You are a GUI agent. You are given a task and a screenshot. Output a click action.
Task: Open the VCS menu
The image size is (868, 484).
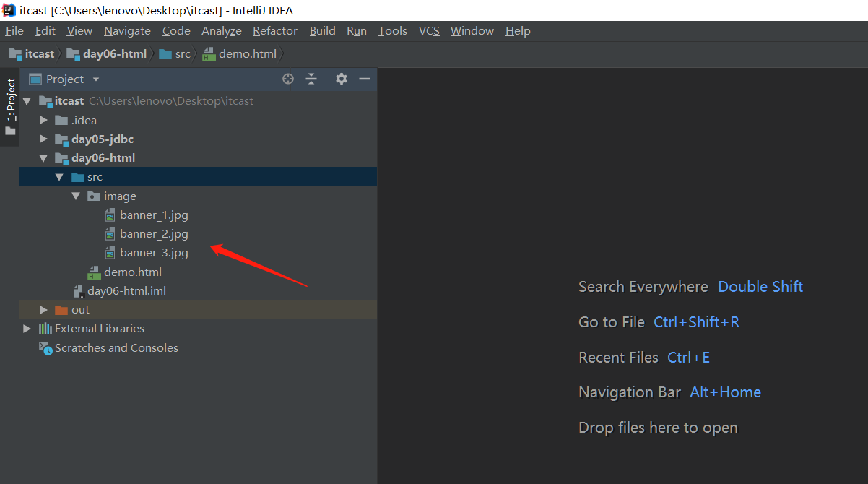(429, 30)
